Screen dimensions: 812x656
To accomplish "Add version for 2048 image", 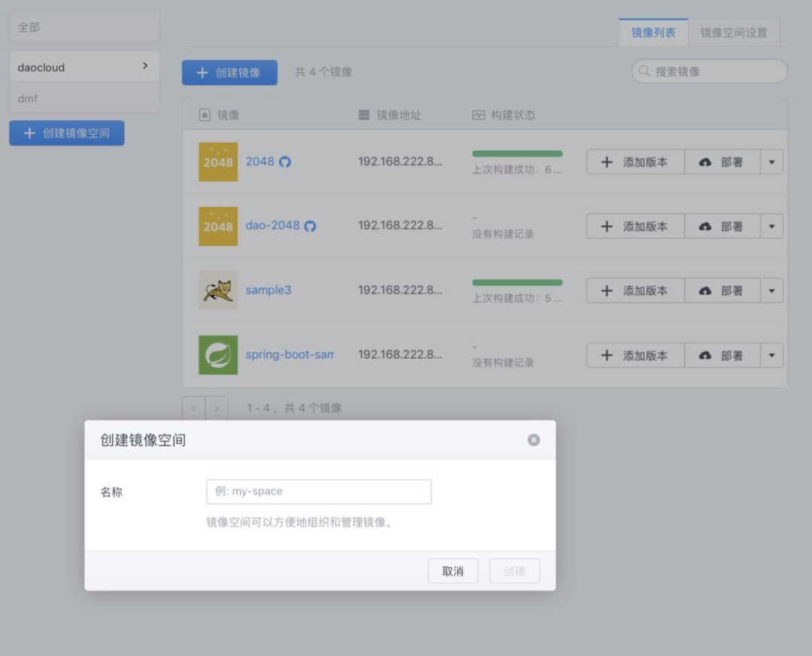I will tap(635, 162).
